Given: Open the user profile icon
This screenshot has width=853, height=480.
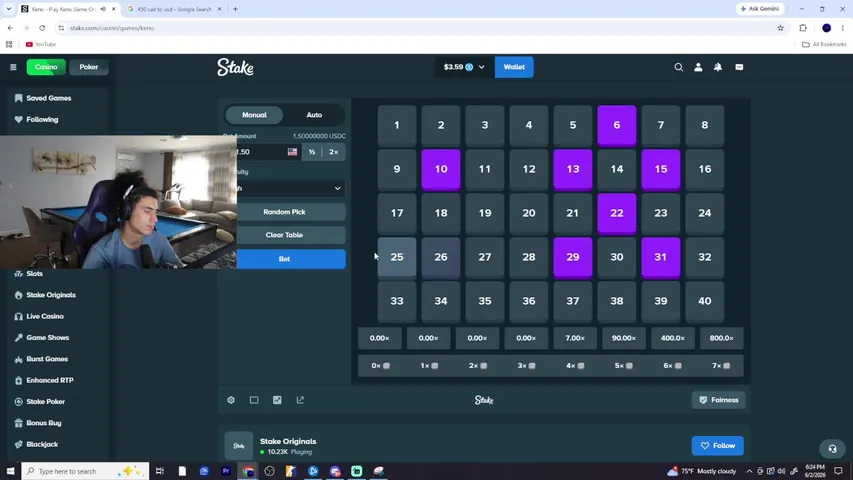Looking at the screenshot, I should tap(698, 67).
